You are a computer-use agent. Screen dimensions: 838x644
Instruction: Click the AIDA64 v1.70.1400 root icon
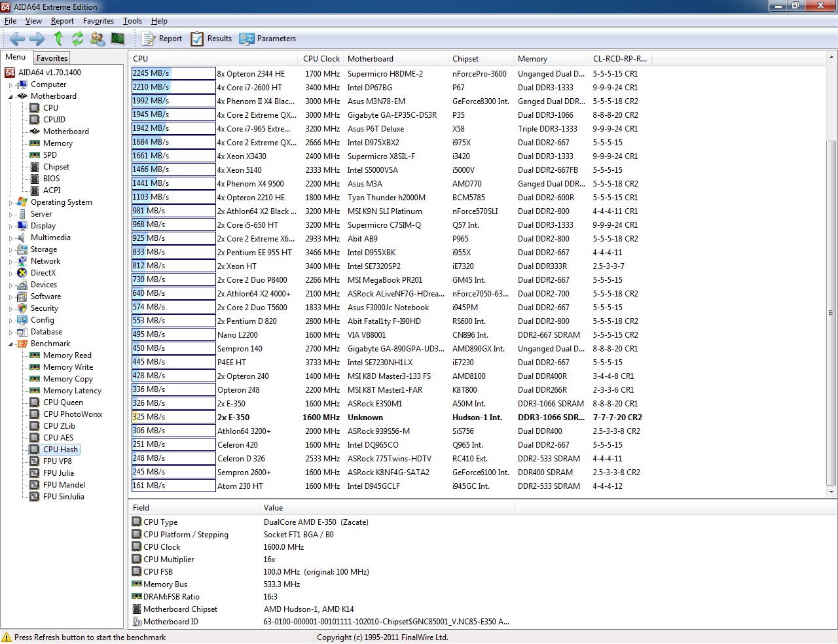point(10,73)
